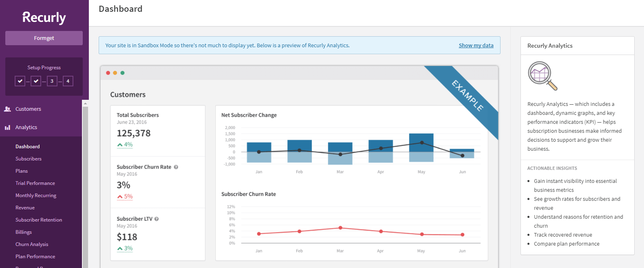Click the green window dot in preview
644x268 pixels.
coord(122,73)
